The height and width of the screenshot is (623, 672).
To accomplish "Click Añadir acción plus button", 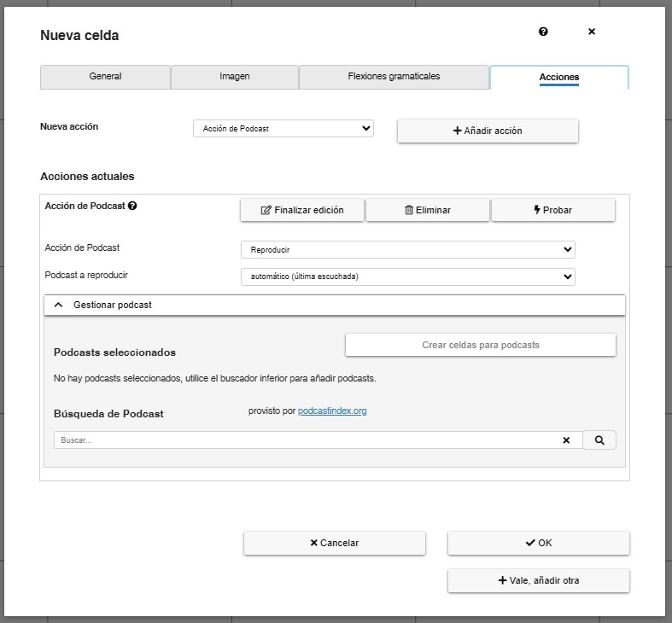I will point(488,131).
